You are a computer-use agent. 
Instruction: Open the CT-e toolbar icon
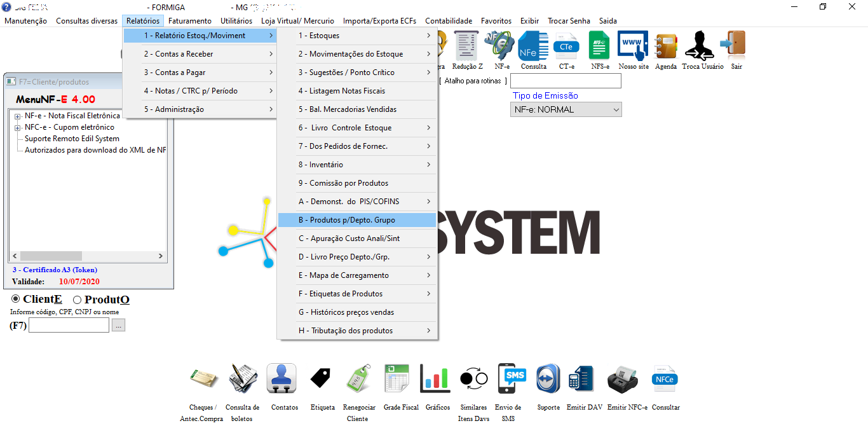tap(566, 47)
